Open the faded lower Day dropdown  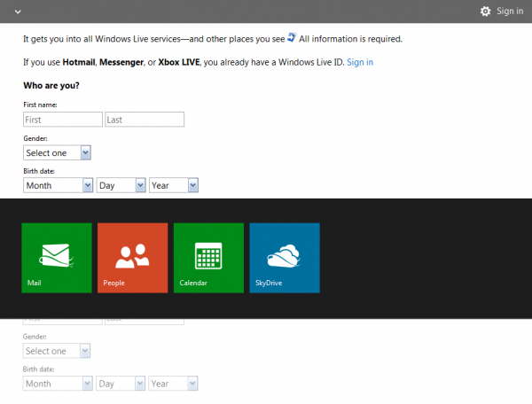[x=121, y=384]
